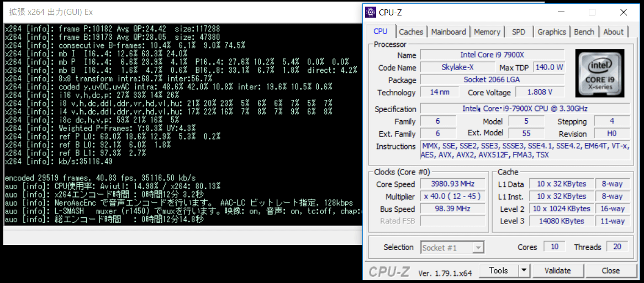This screenshot has width=644, height=283.
Task: Click the 総エンコード時間 log line
Action: tap(104, 220)
